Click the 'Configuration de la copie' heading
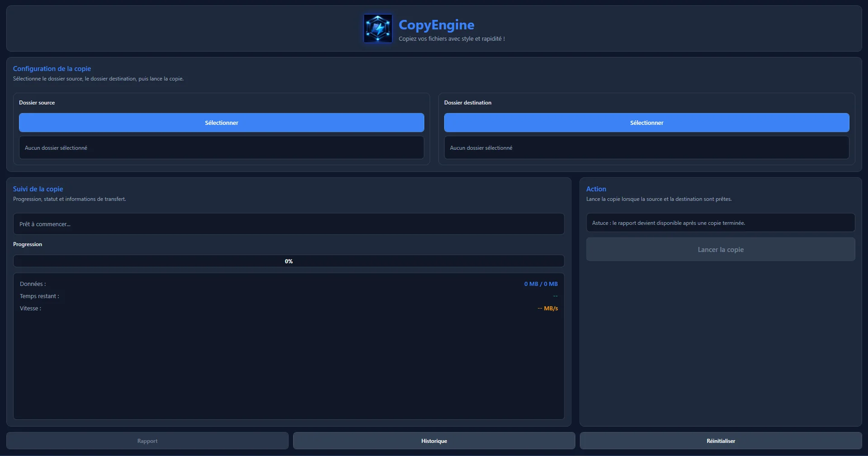868x456 pixels. pos(52,69)
